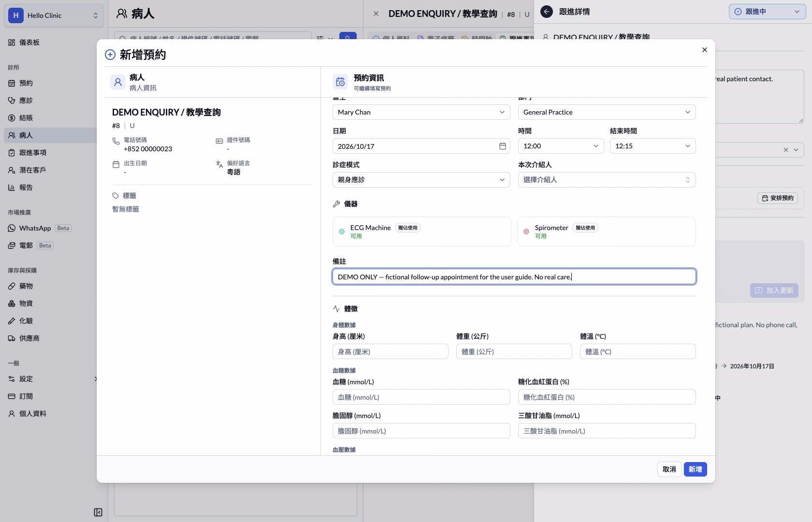Open the 結束時間 12:15 dropdown
Screen dimensions: 812x522
pyautogui.click(x=652, y=146)
